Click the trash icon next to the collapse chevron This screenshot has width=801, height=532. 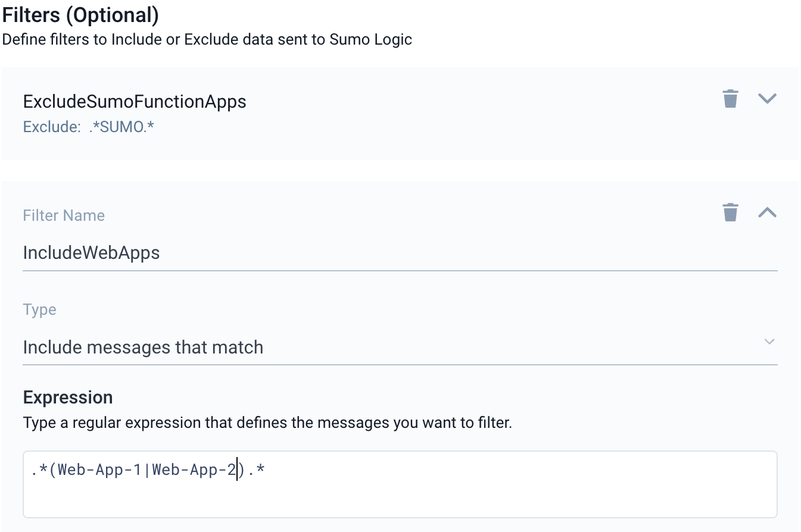(730, 212)
